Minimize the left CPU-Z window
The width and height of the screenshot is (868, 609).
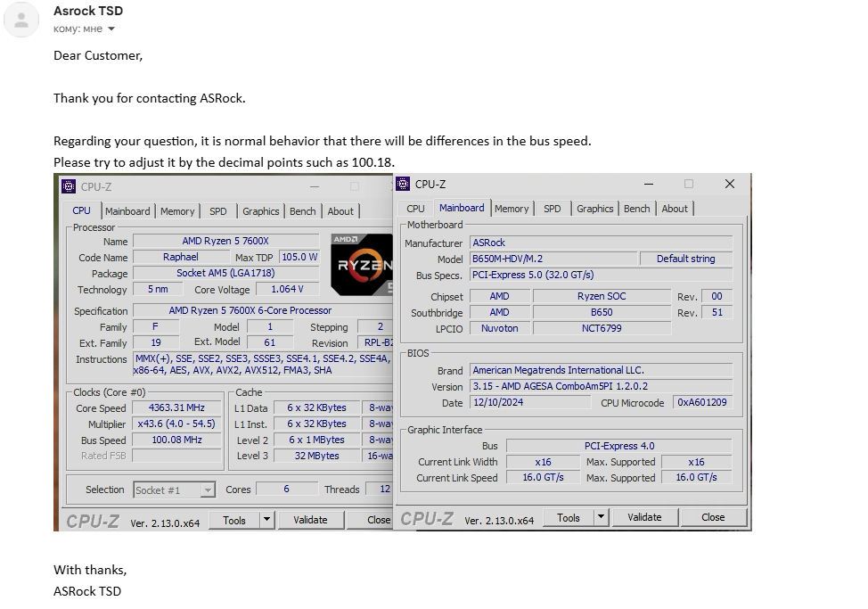click(x=315, y=186)
